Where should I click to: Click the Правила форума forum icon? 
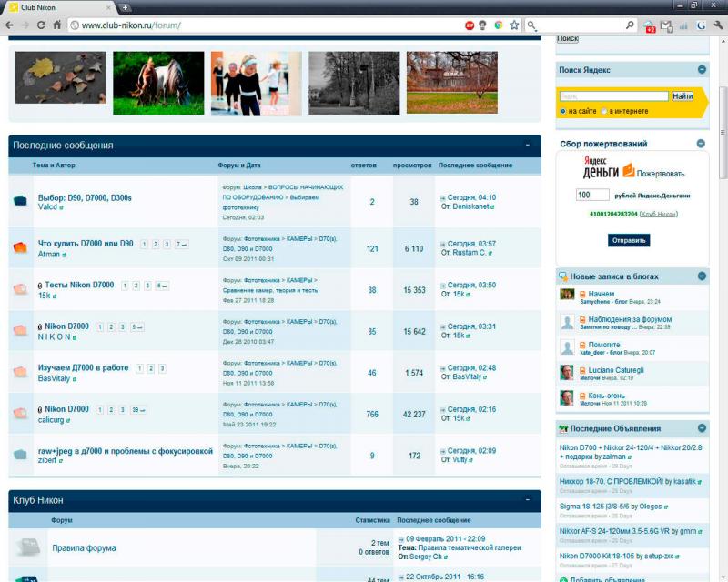click(28, 547)
